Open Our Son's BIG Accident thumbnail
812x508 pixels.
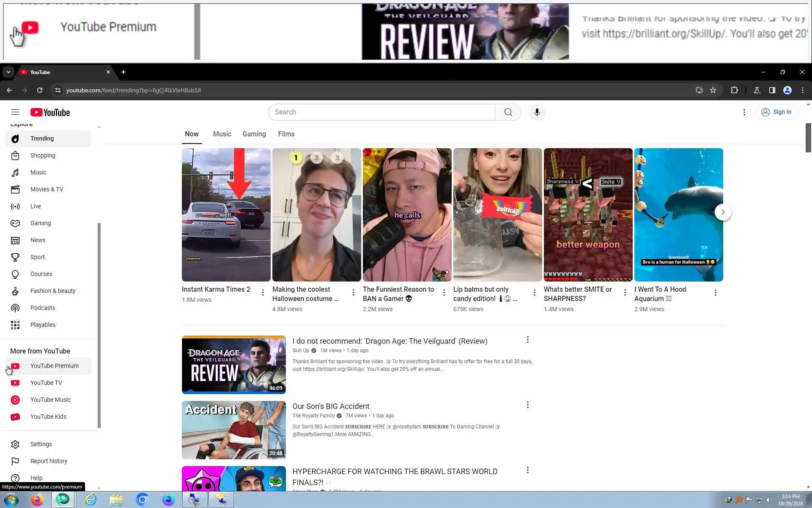[233, 430]
